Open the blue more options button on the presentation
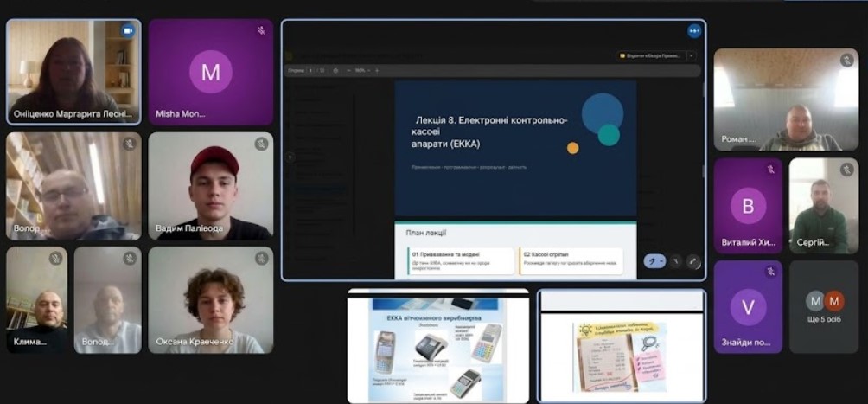Image resolution: width=868 pixels, height=404 pixels. 694,31
